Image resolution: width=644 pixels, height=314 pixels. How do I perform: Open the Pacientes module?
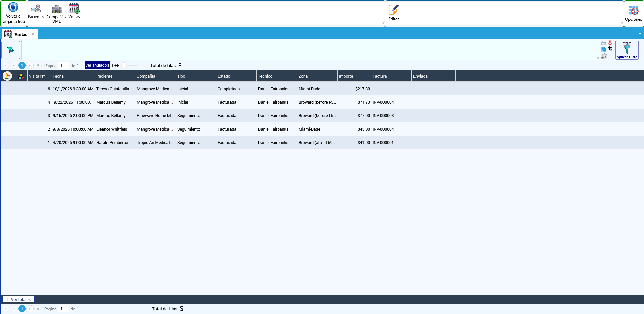[36, 12]
